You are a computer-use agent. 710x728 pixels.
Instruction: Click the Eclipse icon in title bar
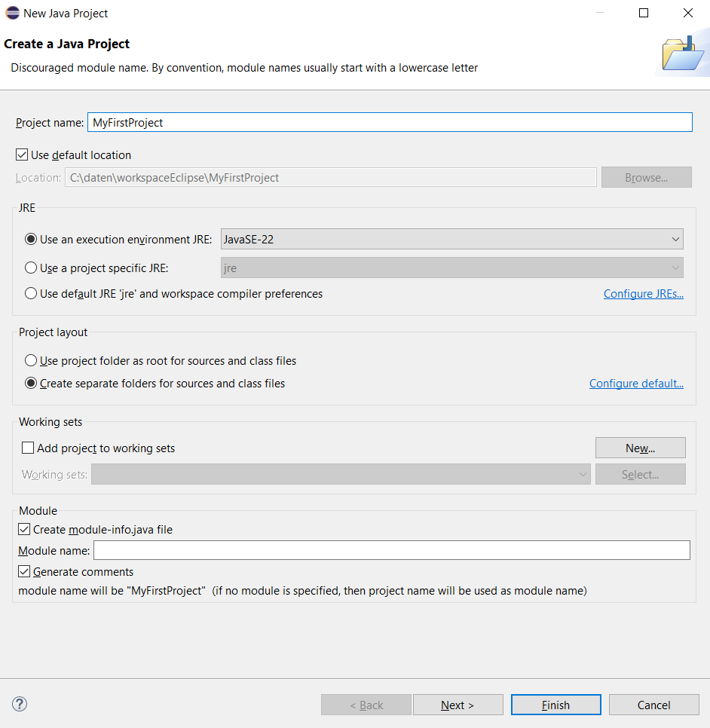pos(12,13)
